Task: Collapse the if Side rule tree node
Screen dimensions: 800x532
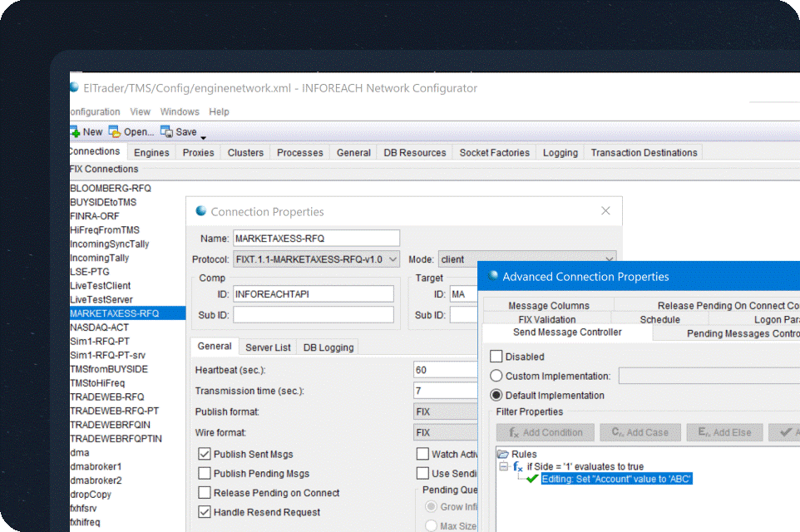Action: tap(503, 467)
